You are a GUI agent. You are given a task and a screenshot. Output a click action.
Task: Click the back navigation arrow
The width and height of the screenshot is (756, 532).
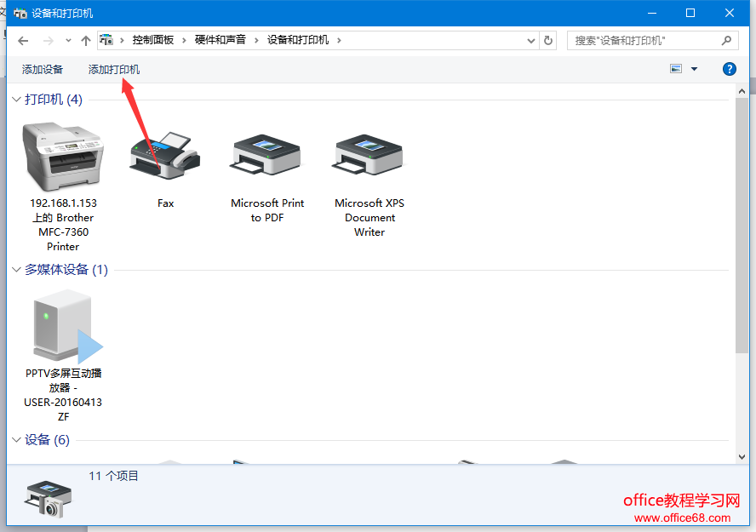click(x=23, y=39)
